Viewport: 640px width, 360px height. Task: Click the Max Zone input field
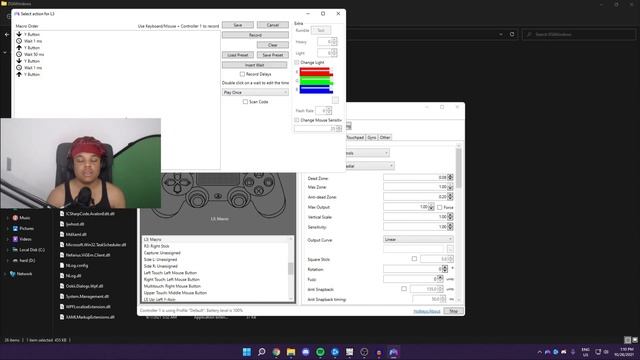[x=415, y=187]
